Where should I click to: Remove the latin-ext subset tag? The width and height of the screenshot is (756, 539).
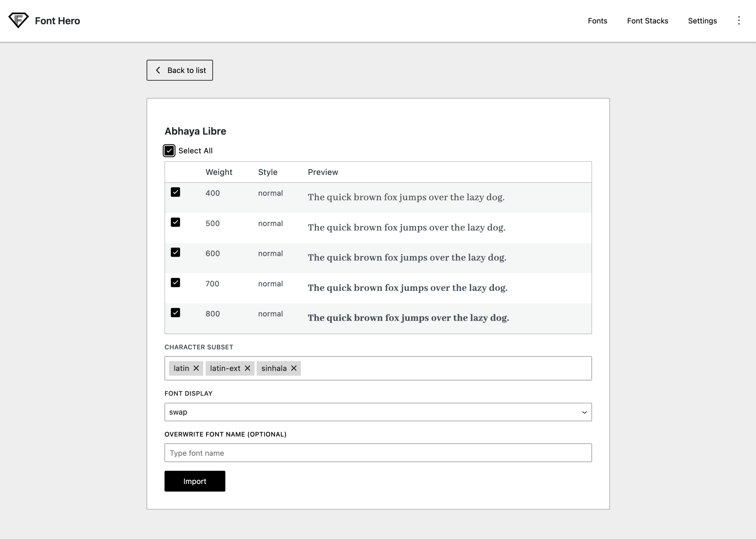[247, 368]
